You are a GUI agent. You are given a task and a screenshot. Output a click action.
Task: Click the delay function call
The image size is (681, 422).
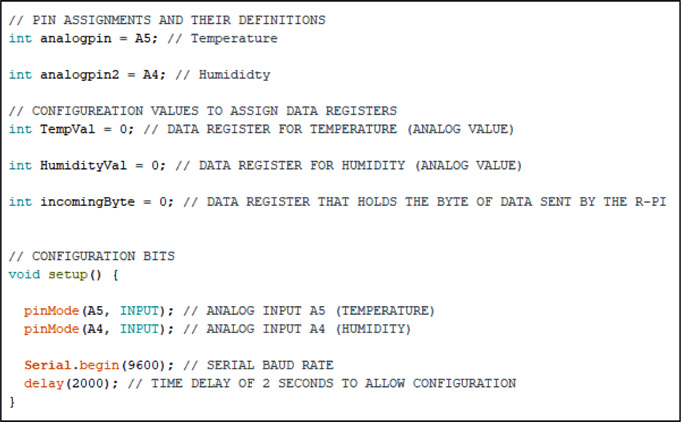click(x=44, y=383)
